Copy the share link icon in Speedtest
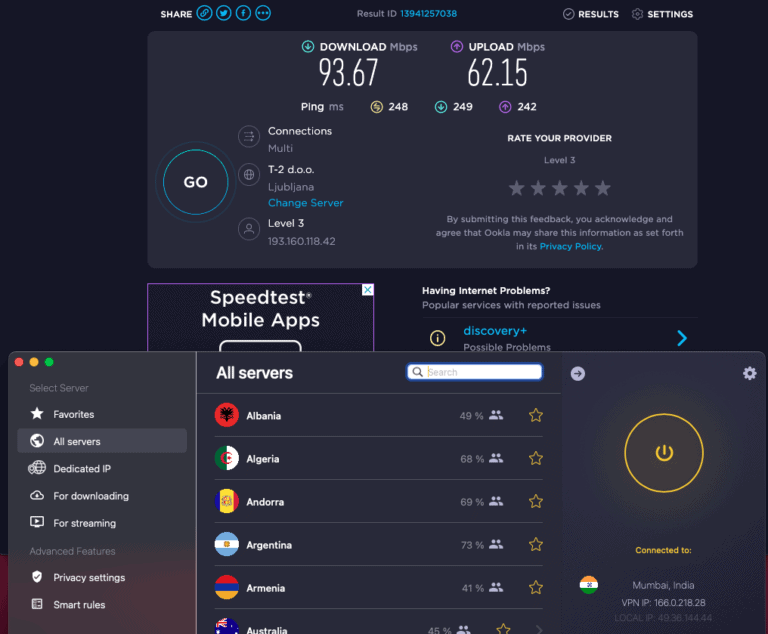Viewport: 768px width, 634px height. coord(204,13)
